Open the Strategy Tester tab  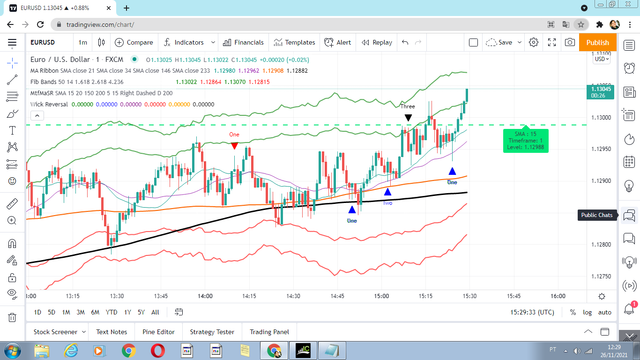[212, 332]
